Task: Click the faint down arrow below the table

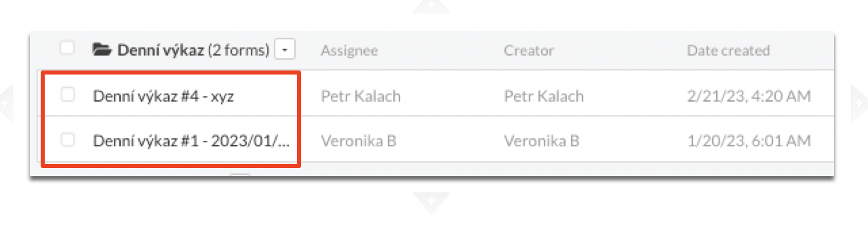Action: [431, 203]
